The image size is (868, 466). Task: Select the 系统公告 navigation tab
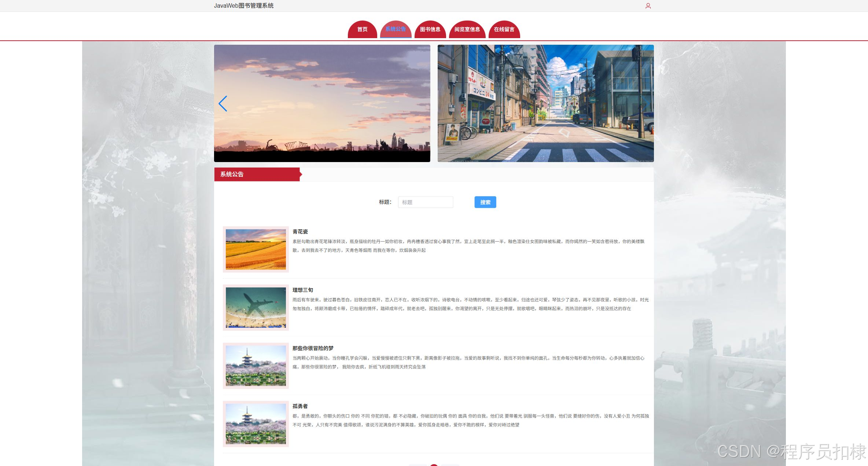pyautogui.click(x=396, y=29)
